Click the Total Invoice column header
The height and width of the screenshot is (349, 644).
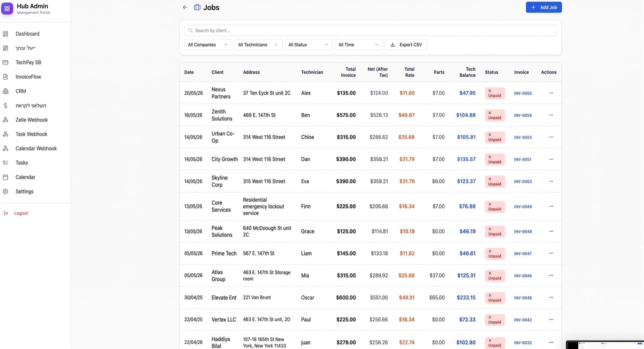point(348,72)
